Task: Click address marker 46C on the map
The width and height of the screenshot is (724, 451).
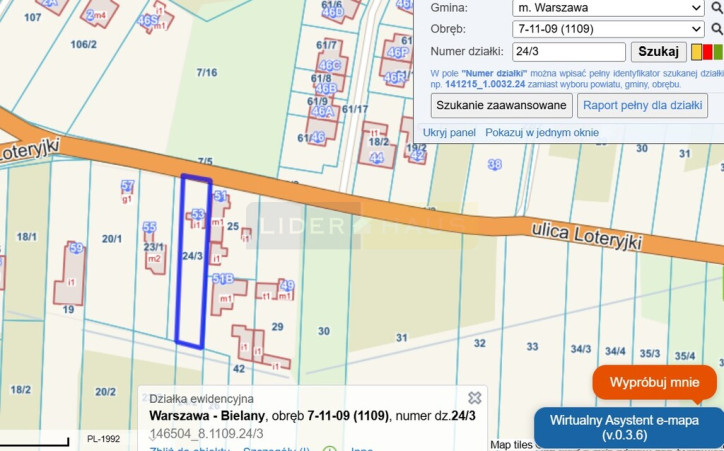Action: (x=330, y=66)
